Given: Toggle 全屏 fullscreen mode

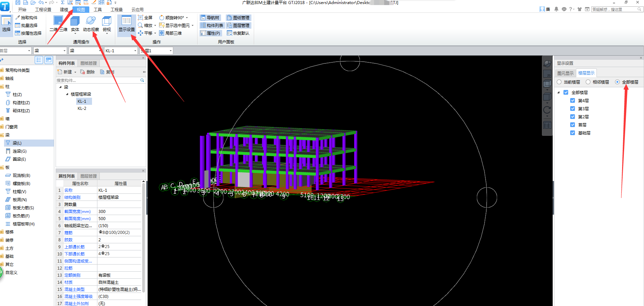Looking at the screenshot, I should tap(145, 18).
